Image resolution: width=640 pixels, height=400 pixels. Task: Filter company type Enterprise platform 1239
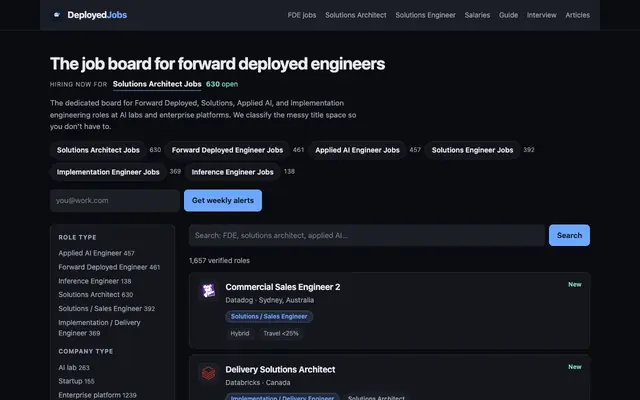click(x=97, y=395)
